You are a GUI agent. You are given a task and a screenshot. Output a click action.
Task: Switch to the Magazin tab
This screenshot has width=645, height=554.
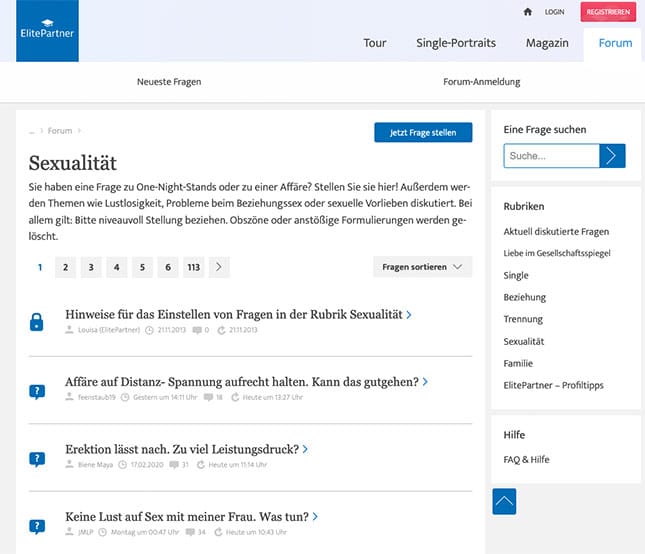point(547,43)
